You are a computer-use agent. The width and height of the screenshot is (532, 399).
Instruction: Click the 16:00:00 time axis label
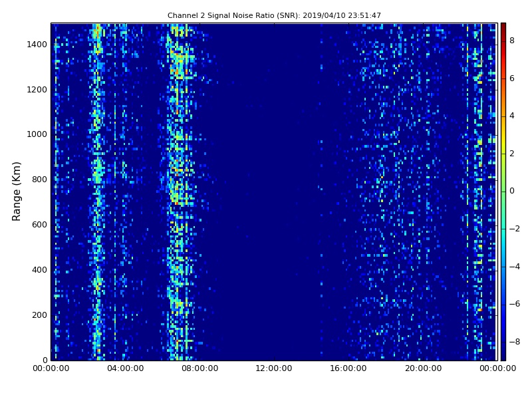(348, 368)
